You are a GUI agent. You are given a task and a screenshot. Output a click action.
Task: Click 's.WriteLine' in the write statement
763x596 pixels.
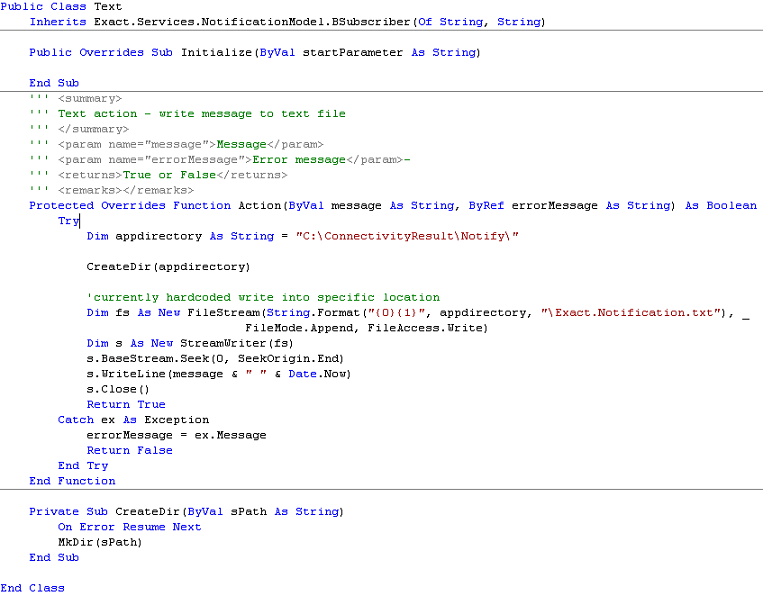click(x=126, y=374)
